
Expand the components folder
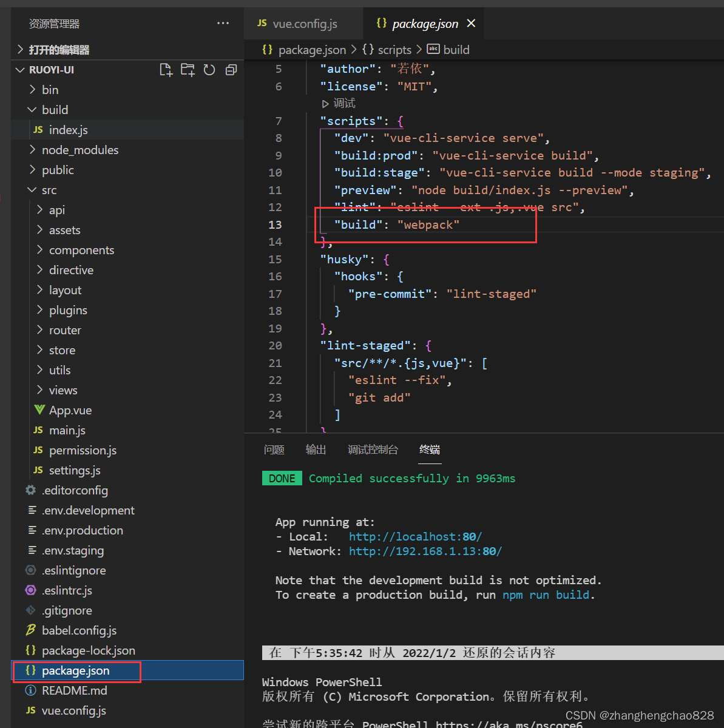(x=127, y=250)
